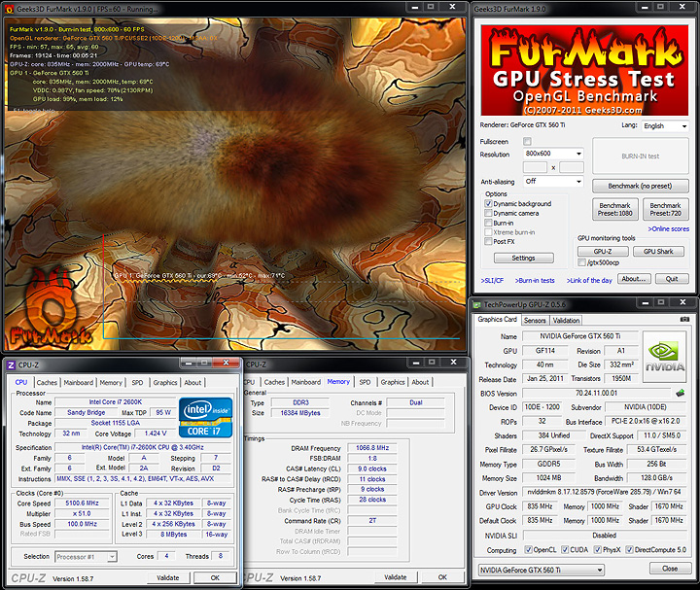Click OK in left CPU-Z window
700x590 pixels.
click(x=215, y=577)
